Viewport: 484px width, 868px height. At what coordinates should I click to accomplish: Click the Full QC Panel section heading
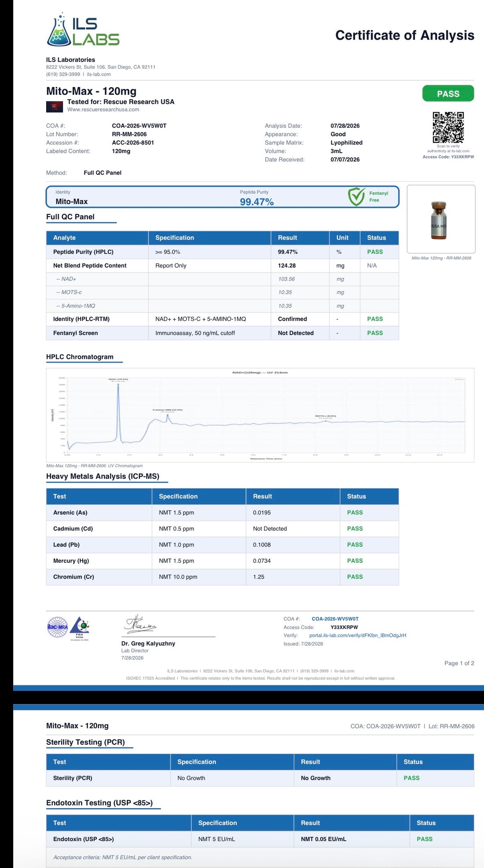click(70, 217)
